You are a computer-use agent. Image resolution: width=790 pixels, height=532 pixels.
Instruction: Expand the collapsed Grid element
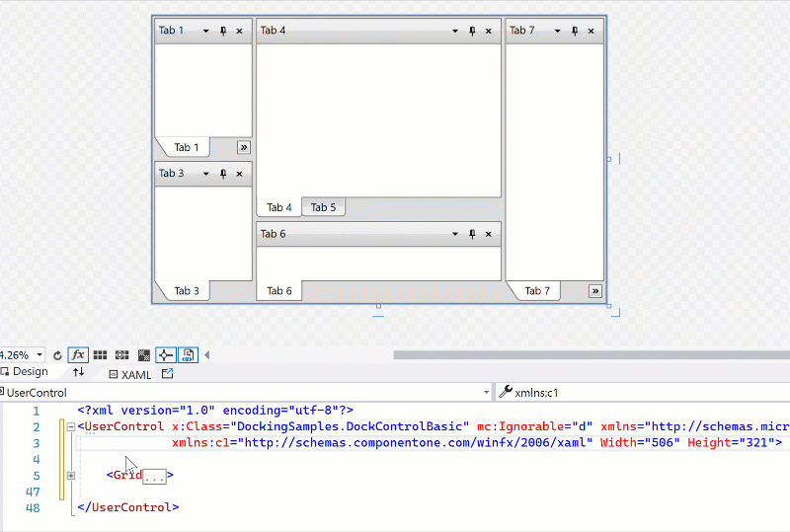click(70, 475)
